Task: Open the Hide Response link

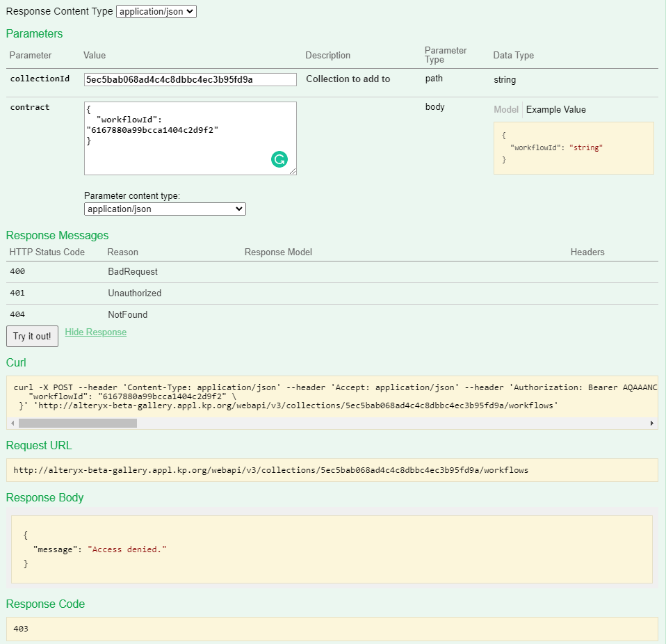Action: pyautogui.click(x=95, y=332)
